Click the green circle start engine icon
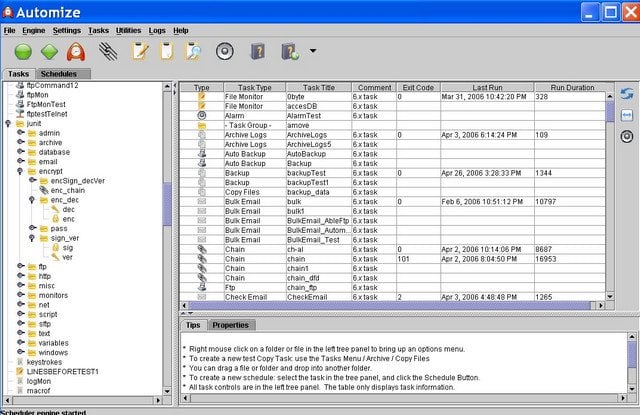640x415 pixels. pos(22,51)
